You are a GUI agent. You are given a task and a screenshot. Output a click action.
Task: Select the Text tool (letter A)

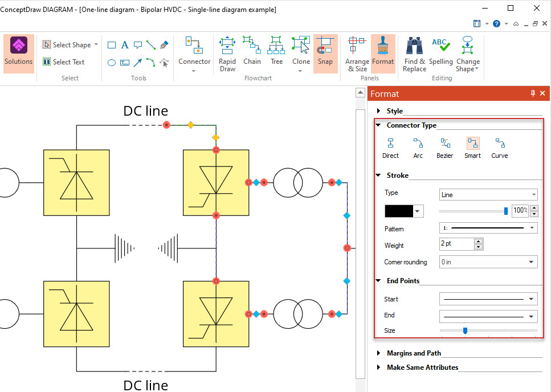coord(125,45)
